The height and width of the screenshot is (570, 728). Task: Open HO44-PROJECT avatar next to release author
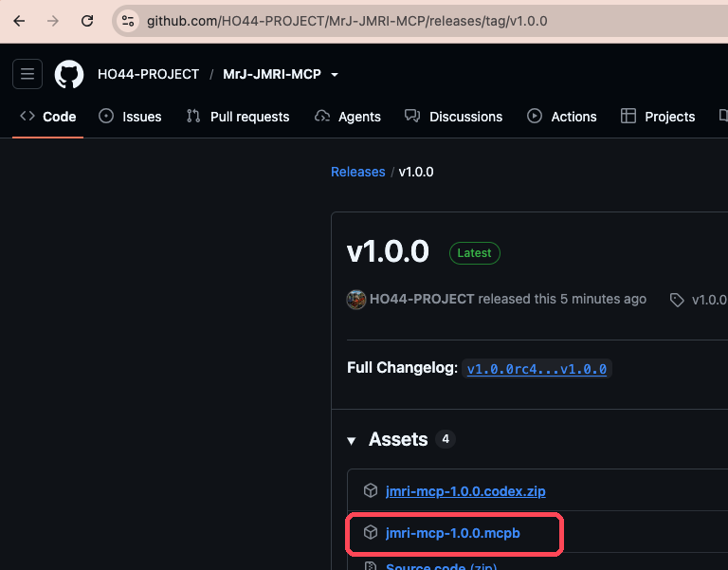click(356, 299)
